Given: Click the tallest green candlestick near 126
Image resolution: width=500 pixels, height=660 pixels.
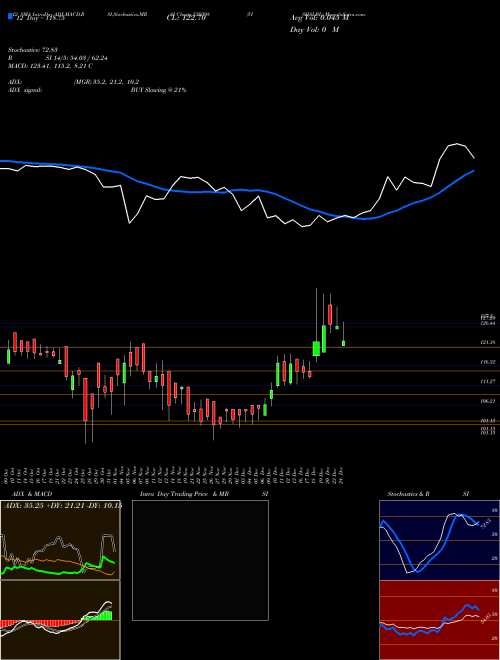Looking at the screenshot, I should coord(324,339).
